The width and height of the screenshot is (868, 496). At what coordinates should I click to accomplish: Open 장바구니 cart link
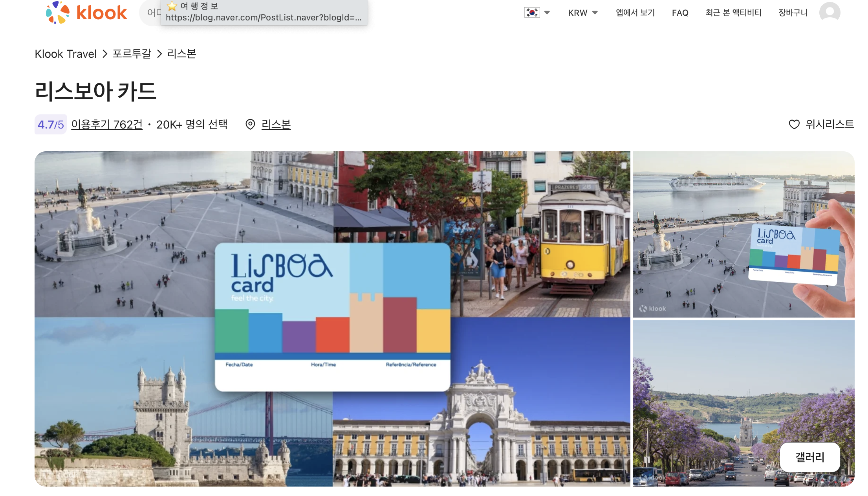(x=793, y=13)
